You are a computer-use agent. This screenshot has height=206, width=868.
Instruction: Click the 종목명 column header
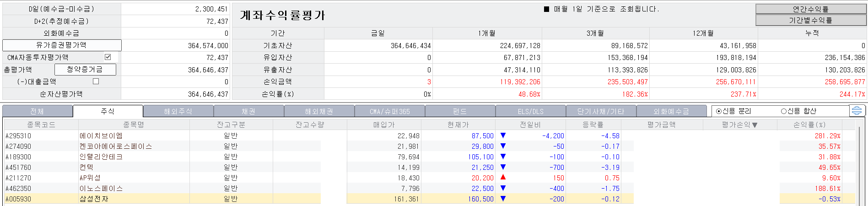(x=134, y=125)
